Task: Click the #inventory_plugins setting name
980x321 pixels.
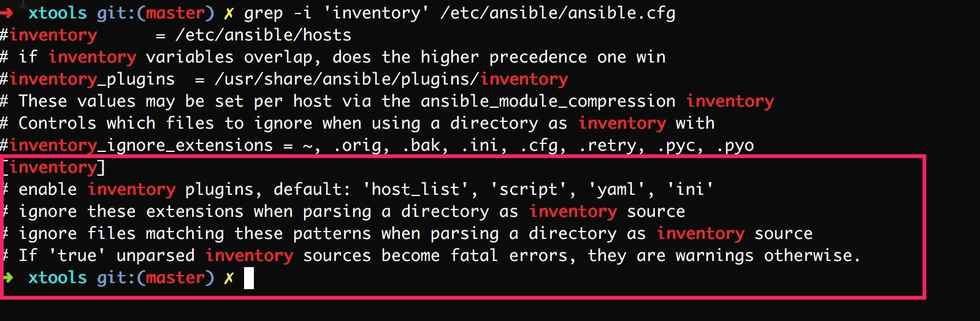Action: point(87,79)
